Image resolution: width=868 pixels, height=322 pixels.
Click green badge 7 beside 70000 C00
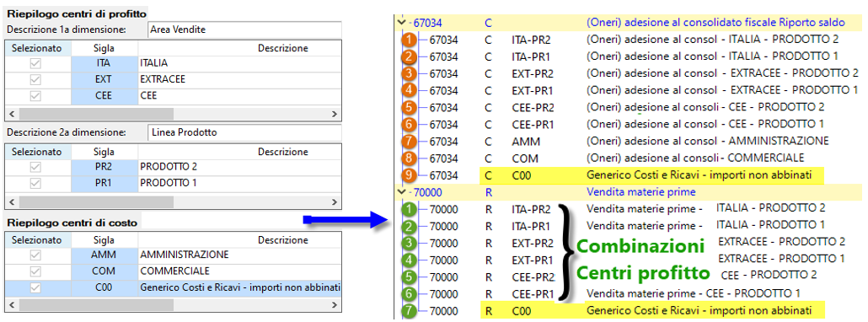tap(409, 310)
